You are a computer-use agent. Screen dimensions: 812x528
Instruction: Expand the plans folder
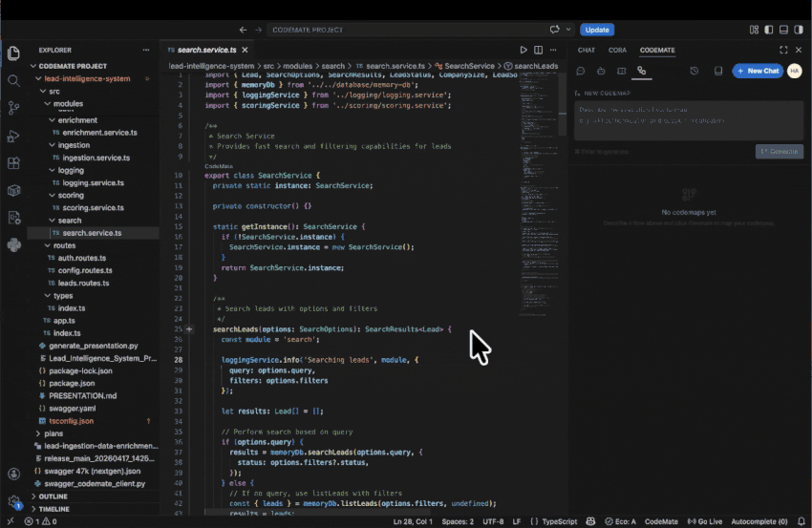tap(53, 433)
